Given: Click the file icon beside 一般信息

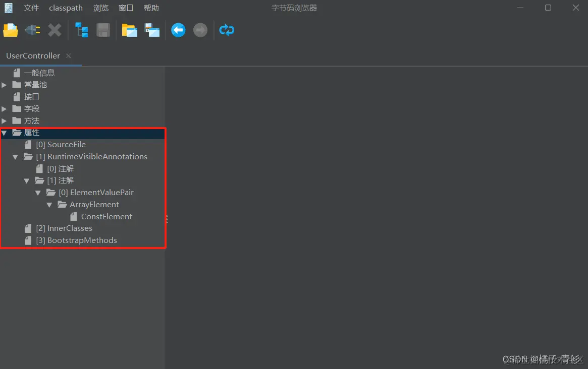Looking at the screenshot, I should (x=17, y=73).
